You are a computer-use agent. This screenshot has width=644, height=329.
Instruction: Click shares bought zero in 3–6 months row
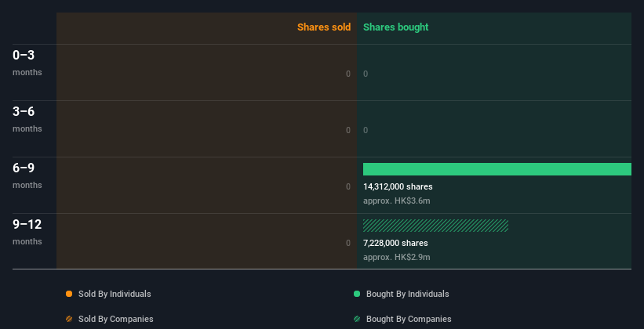pos(366,130)
